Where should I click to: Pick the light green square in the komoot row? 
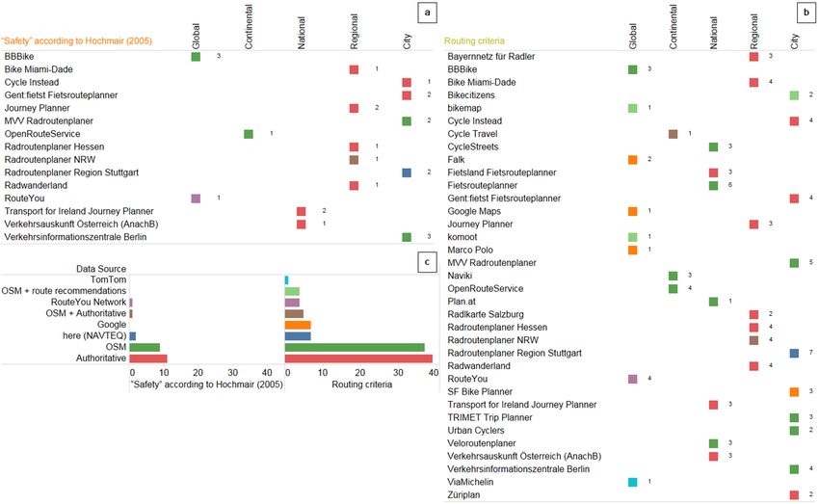[632, 237]
